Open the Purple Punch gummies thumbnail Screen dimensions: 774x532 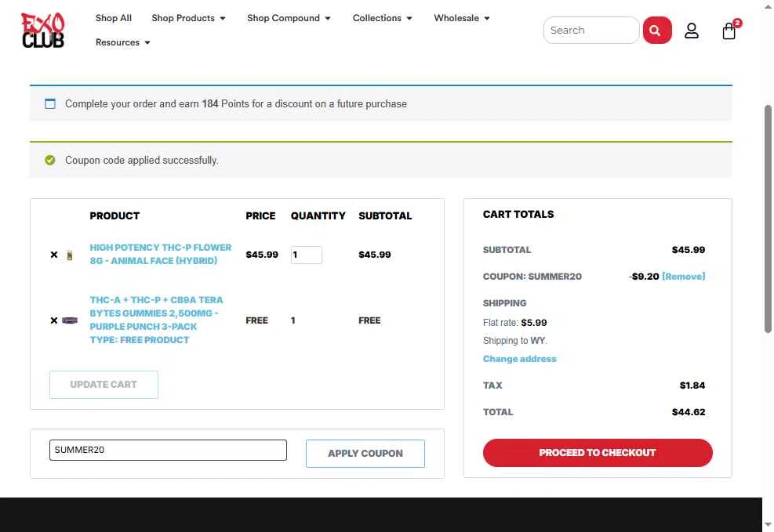[70, 320]
